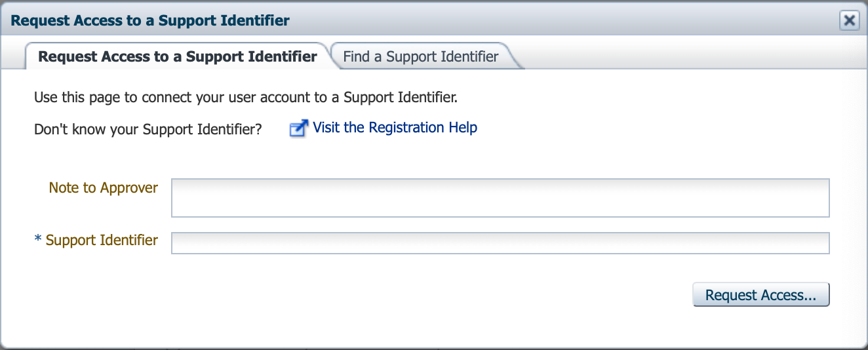Click the dialog title text in header
Viewport: 868px width, 350px height.
click(150, 20)
